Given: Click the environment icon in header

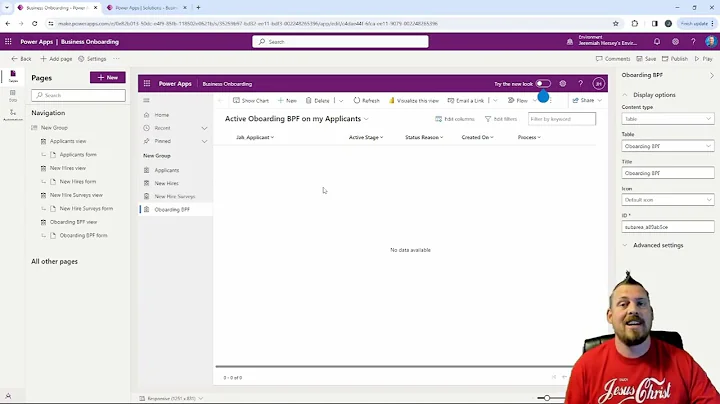Looking at the screenshot, I should [x=569, y=42].
